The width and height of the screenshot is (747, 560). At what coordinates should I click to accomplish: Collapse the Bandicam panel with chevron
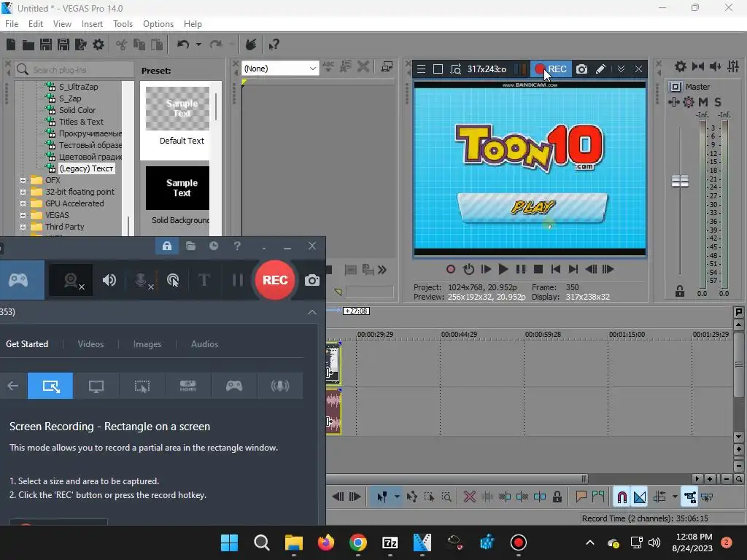click(x=312, y=312)
